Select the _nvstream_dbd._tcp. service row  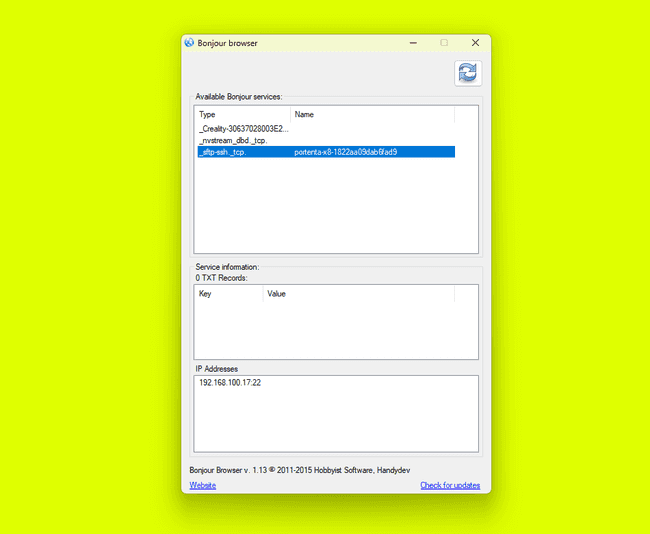tap(233, 141)
